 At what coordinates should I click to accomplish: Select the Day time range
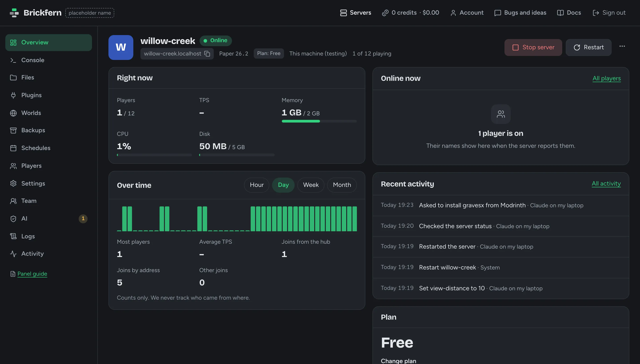[x=283, y=185]
